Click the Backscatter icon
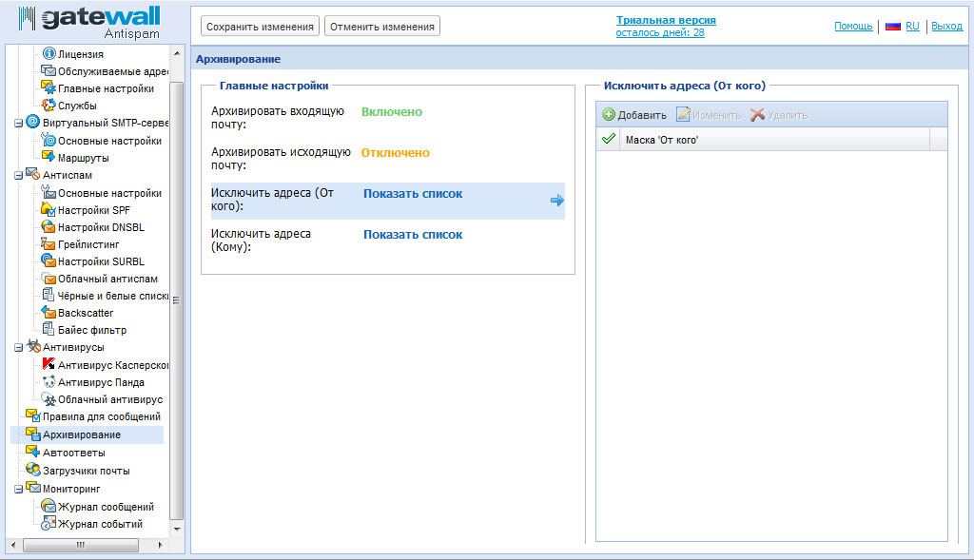 pos(49,312)
